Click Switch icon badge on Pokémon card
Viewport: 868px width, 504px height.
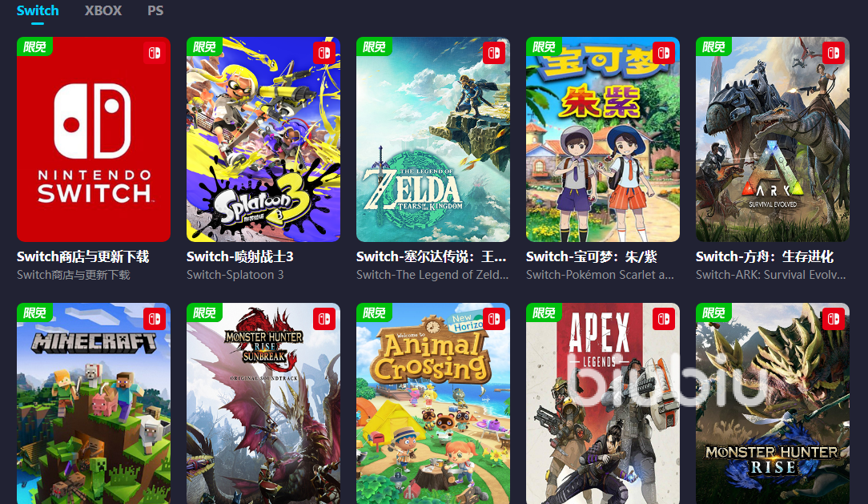click(x=664, y=53)
